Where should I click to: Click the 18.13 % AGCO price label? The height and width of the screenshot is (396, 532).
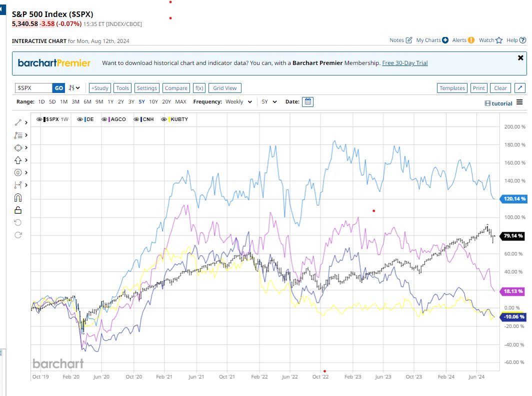point(513,291)
